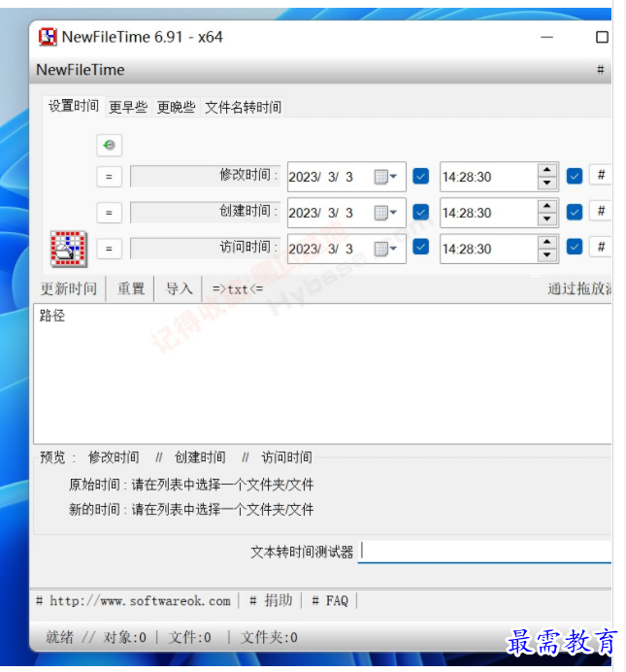This screenshot has height=672, width=626.
Task: Maximize the NewFileTime window
Action: 602,37
